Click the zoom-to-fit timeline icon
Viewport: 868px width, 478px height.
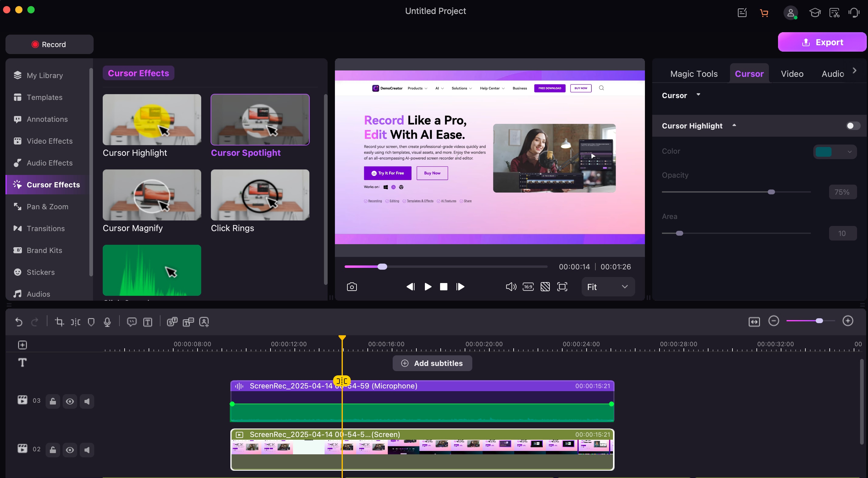[x=754, y=322]
